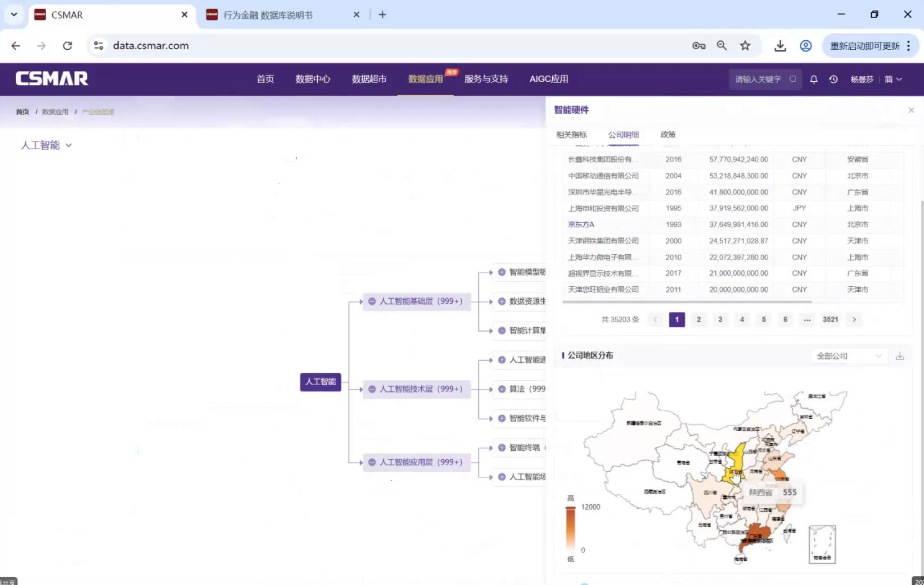Viewport: 924px width, 585px height.
Task: Go to page 5 of company list
Action: click(764, 320)
